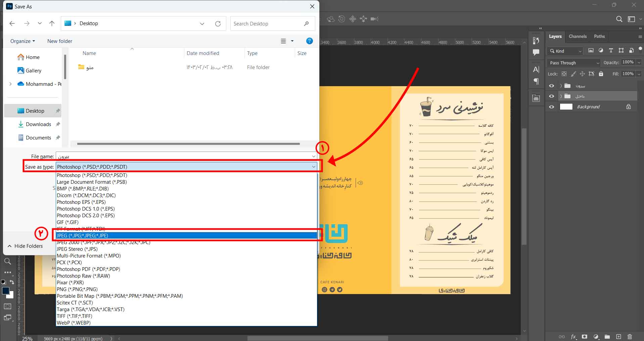Choose WebP (*.WEBP) format
The height and width of the screenshot is (341, 644).
186,323
